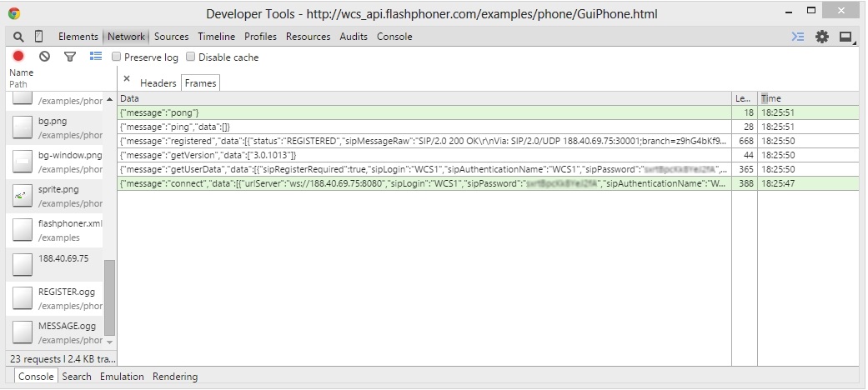Enable the Disable cache checkbox
This screenshot has width=868, height=390.
click(x=191, y=57)
